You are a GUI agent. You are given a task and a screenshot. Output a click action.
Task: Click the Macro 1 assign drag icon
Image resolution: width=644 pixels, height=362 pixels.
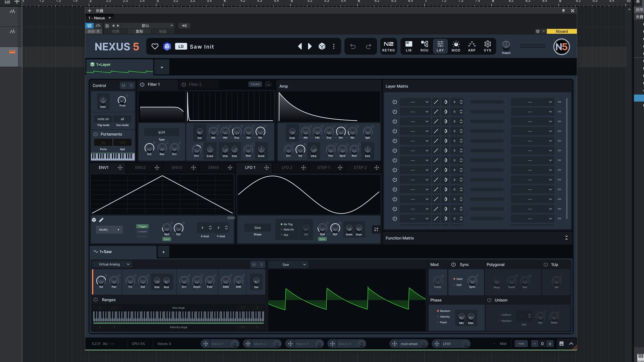click(206, 344)
